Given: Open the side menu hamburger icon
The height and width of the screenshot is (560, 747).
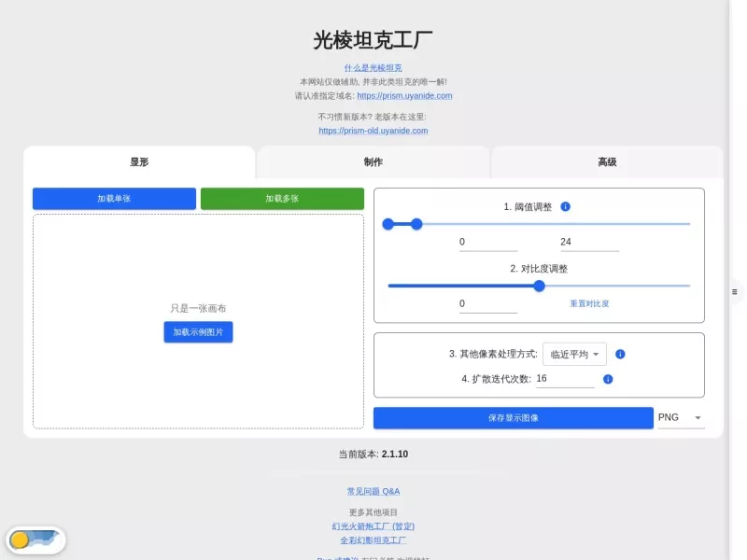Looking at the screenshot, I should pyautogui.click(x=734, y=292).
